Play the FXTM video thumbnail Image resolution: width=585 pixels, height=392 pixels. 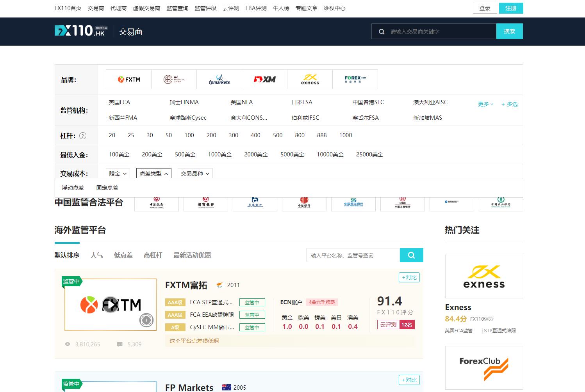pyautogui.click(x=111, y=305)
